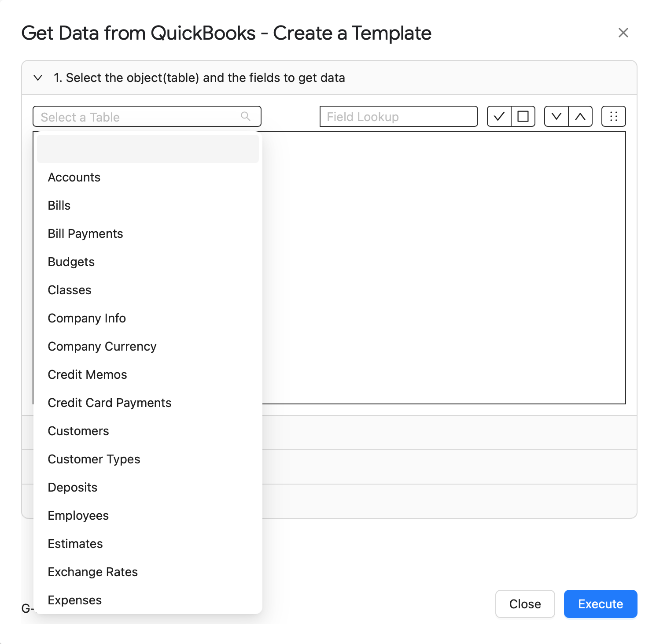Choose Employees table option
This screenshot has height=644, width=656.
(x=148, y=515)
